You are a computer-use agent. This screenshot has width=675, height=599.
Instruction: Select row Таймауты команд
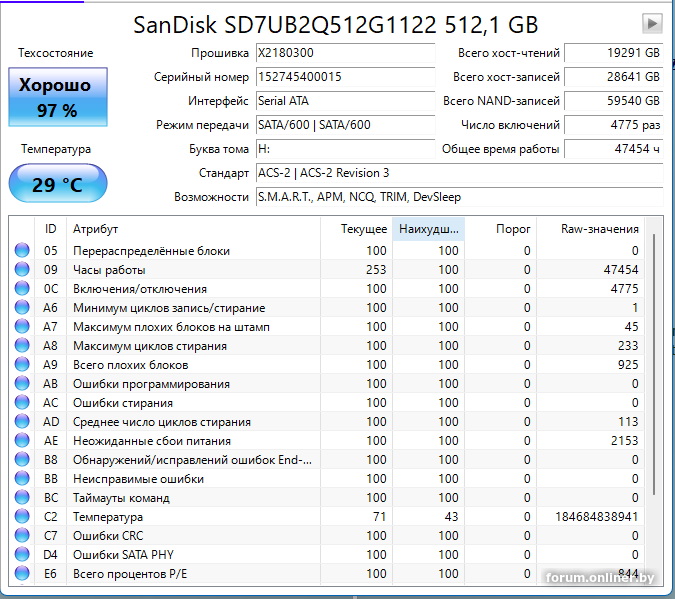pos(326,497)
